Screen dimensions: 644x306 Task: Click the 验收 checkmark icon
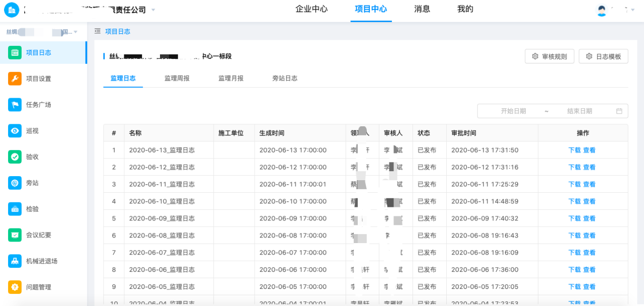click(15, 157)
